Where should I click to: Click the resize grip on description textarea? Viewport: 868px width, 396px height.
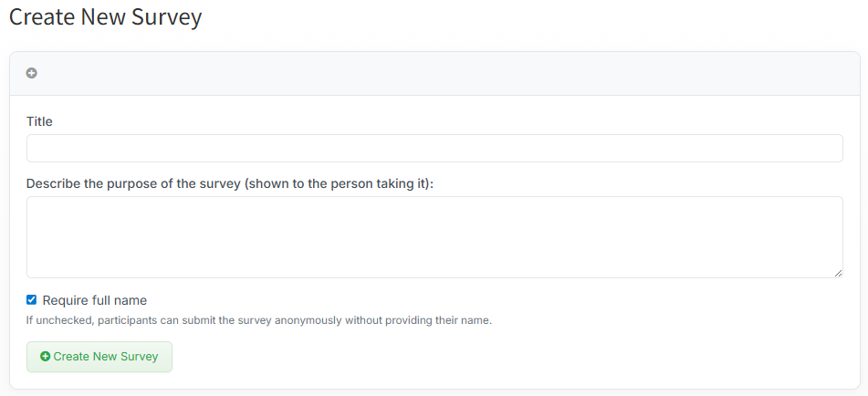pyautogui.click(x=838, y=273)
